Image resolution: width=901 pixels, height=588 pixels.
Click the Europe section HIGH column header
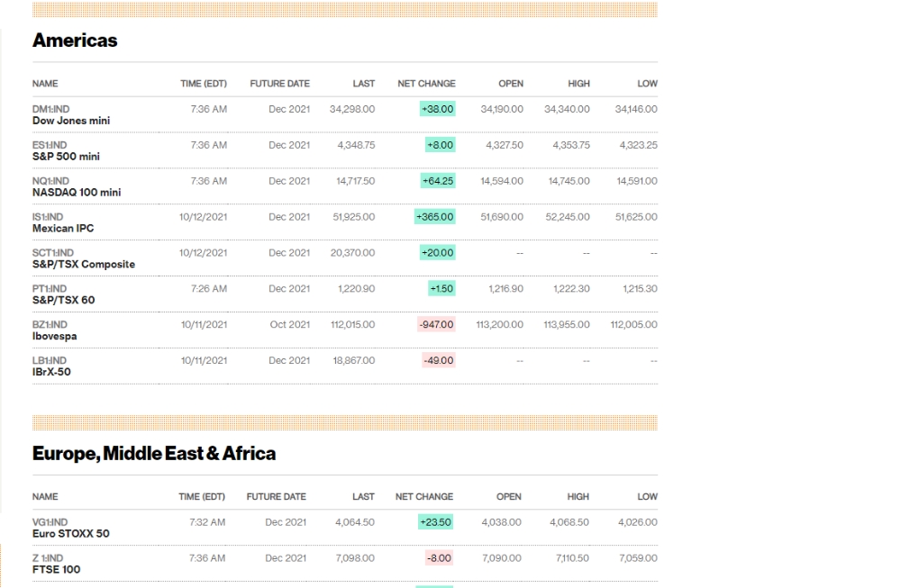578,497
